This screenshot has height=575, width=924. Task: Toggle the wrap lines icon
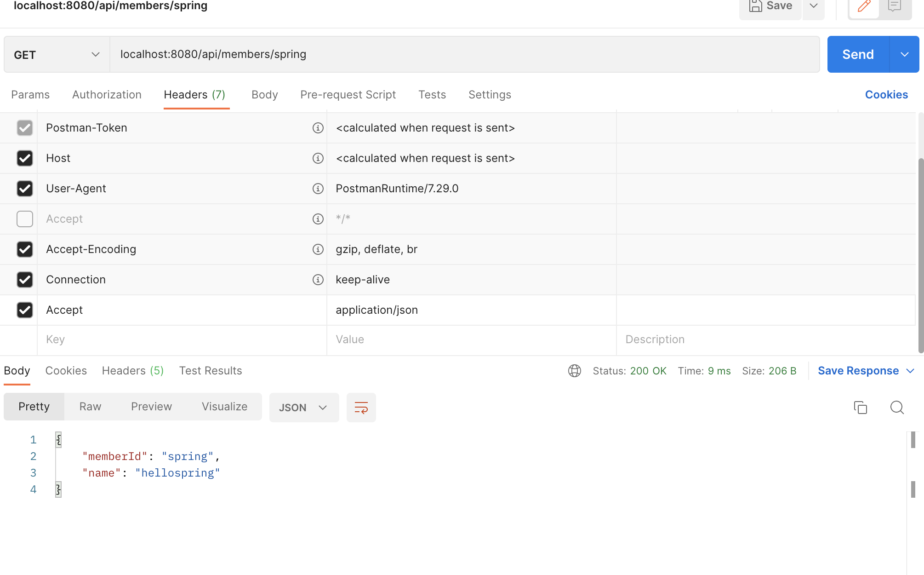[x=361, y=408]
